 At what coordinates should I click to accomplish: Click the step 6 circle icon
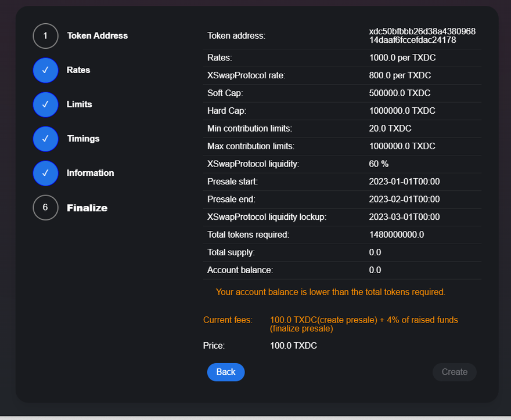(x=45, y=208)
